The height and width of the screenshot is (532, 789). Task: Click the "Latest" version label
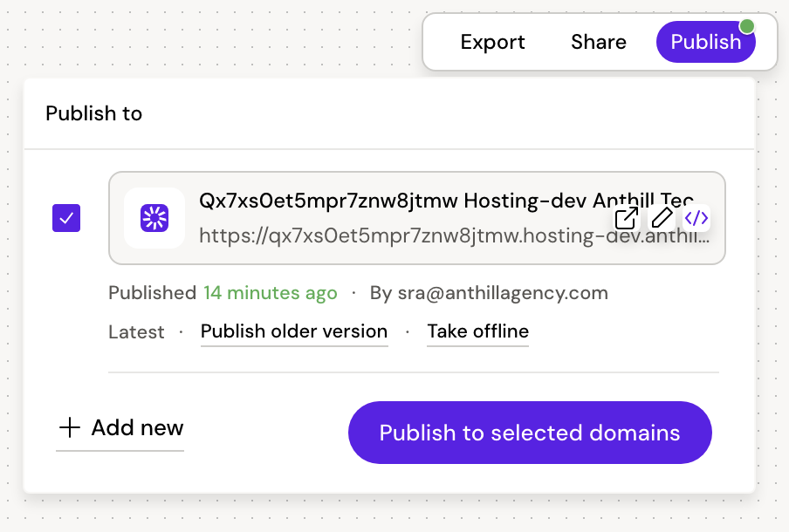click(136, 332)
